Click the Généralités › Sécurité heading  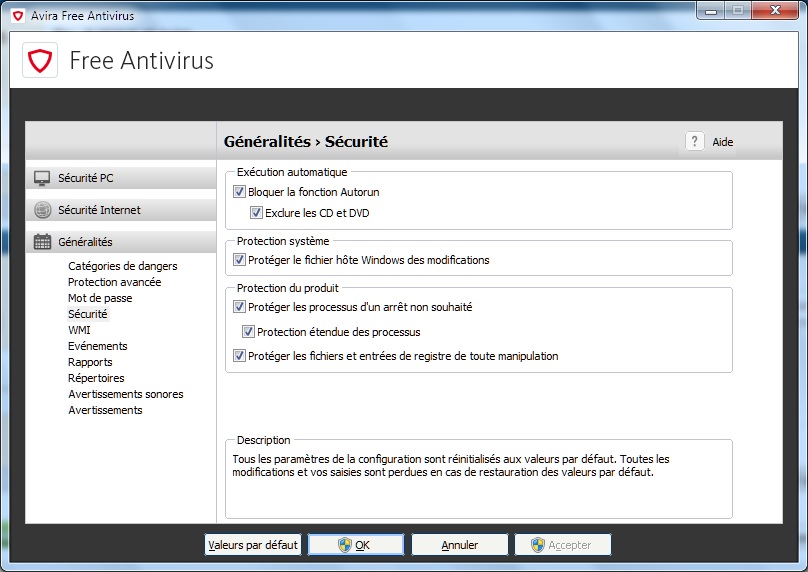tap(306, 141)
